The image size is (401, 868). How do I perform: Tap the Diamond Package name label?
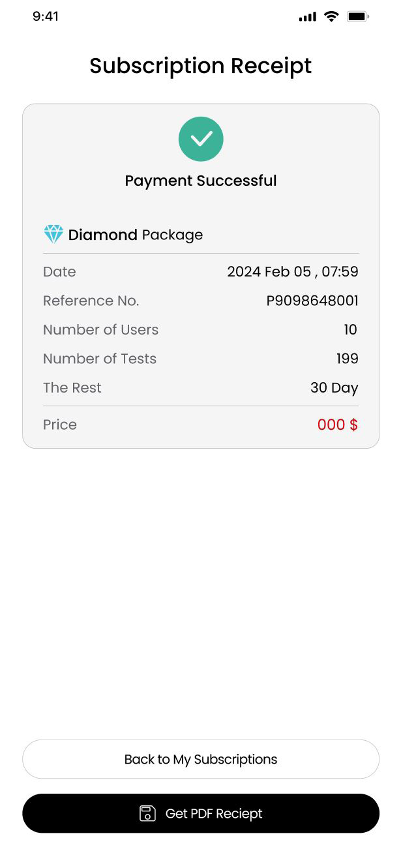tap(136, 235)
